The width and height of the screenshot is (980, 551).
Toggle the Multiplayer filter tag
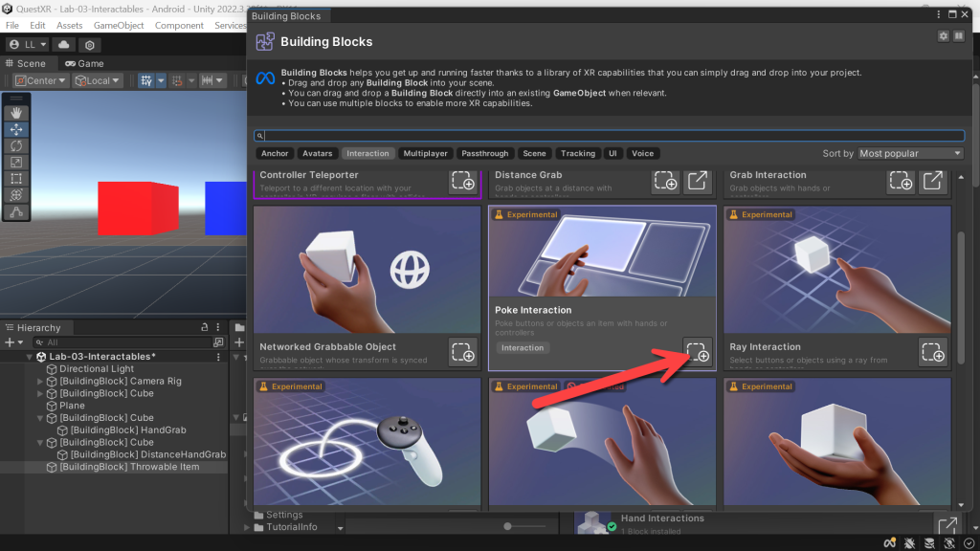coord(425,154)
